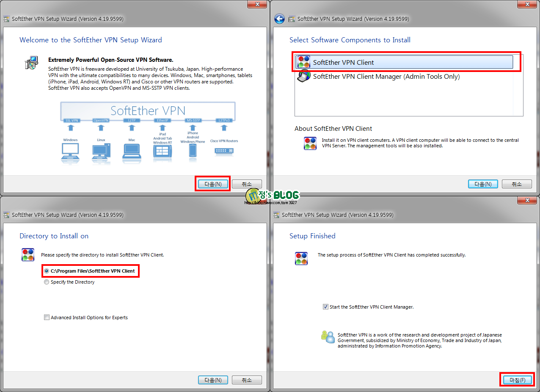Click the Directory to Install on heading
Image resolution: width=540 pixels, height=392 pixels.
54,236
